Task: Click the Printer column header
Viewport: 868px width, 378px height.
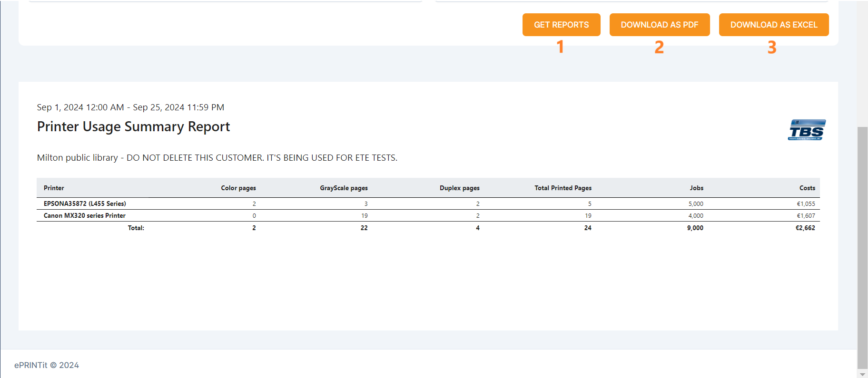Action: click(x=54, y=188)
